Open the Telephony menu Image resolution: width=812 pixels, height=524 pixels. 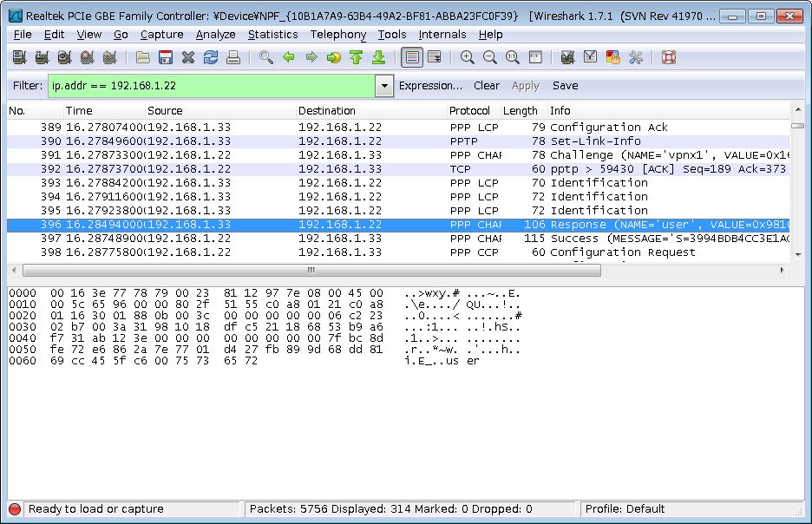tap(338, 35)
